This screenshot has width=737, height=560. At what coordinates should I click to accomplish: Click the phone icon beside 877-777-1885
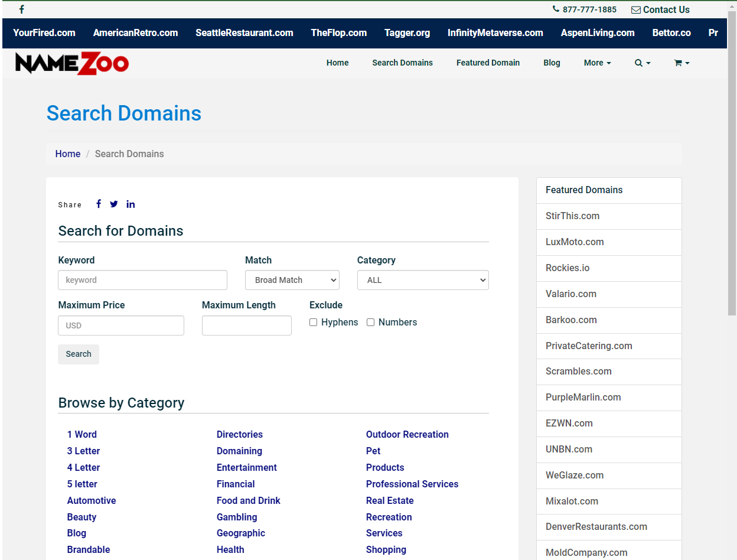pyautogui.click(x=556, y=9)
